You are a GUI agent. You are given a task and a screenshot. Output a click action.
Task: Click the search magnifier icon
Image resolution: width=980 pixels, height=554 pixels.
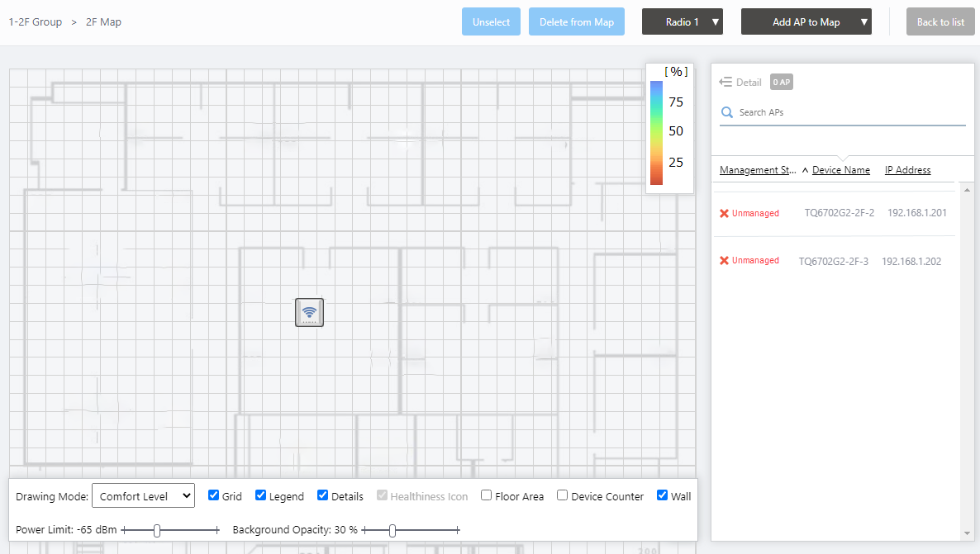click(x=727, y=112)
